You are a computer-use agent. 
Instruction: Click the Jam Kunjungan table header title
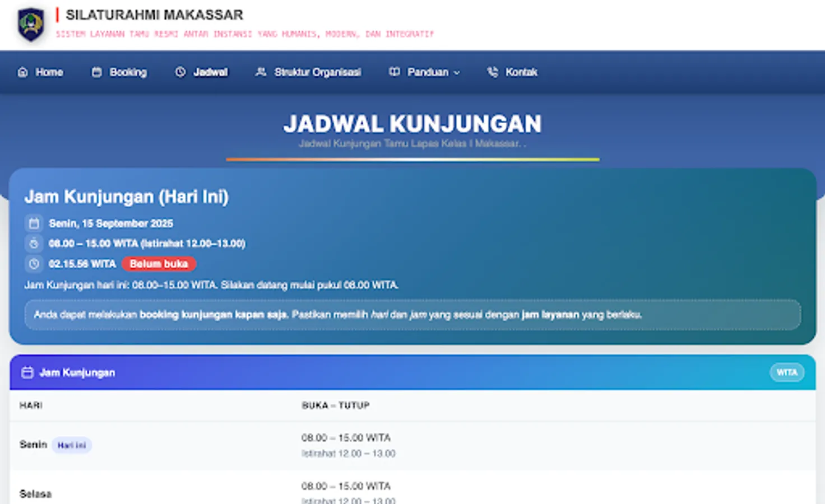pos(77,372)
